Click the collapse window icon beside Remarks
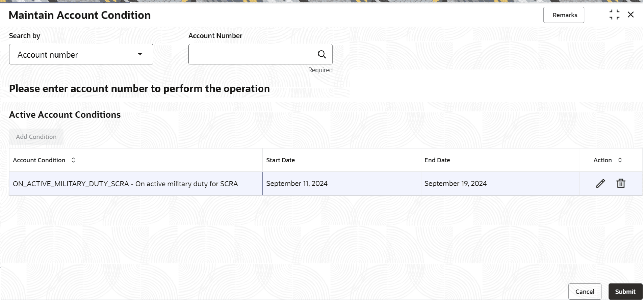The image size is (644, 303). click(614, 15)
